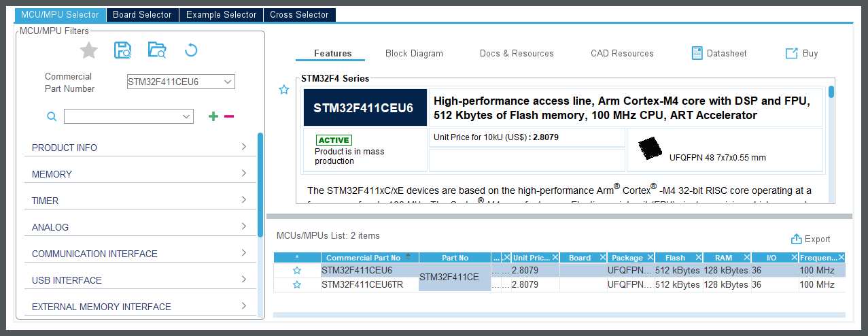Save the current search filters
Image resolution: width=868 pixels, height=336 pixels.
[123, 50]
